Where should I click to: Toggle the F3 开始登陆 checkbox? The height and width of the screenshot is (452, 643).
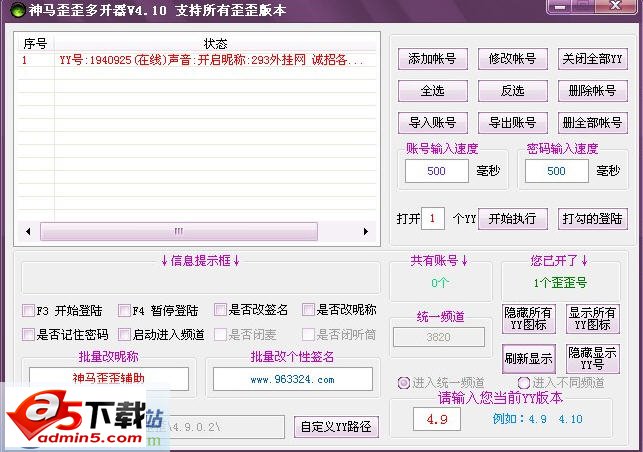pyautogui.click(x=28, y=310)
